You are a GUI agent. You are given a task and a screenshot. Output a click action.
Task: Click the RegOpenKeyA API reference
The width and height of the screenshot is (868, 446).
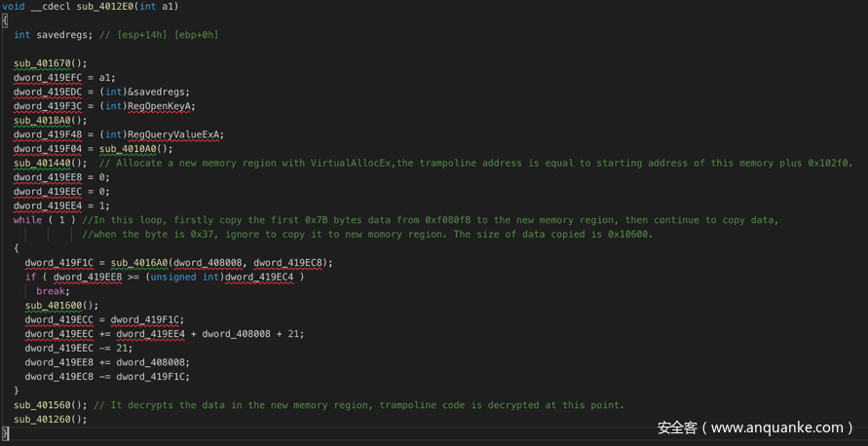coord(161,106)
